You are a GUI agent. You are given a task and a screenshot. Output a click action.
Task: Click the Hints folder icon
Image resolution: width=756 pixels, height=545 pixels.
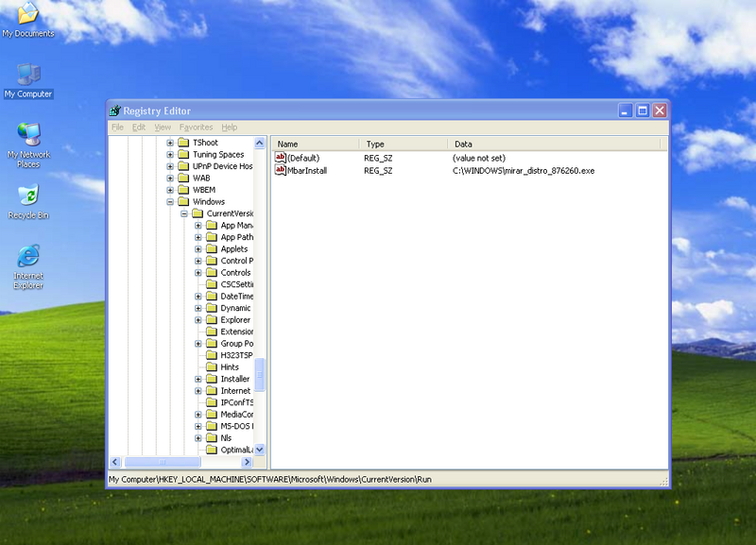coord(211,366)
